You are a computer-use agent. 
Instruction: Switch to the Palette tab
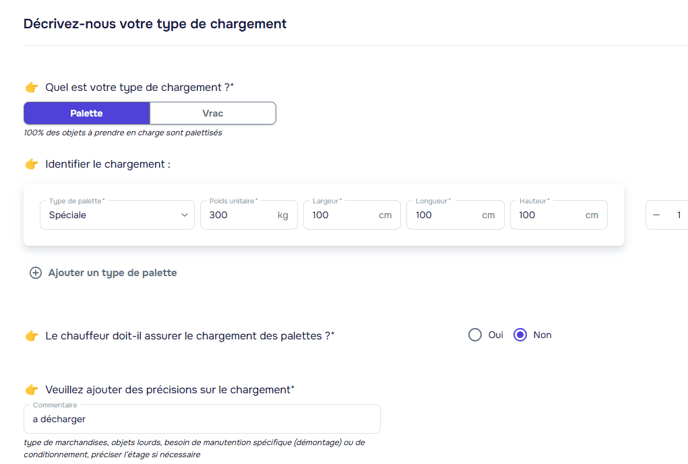[x=87, y=113]
